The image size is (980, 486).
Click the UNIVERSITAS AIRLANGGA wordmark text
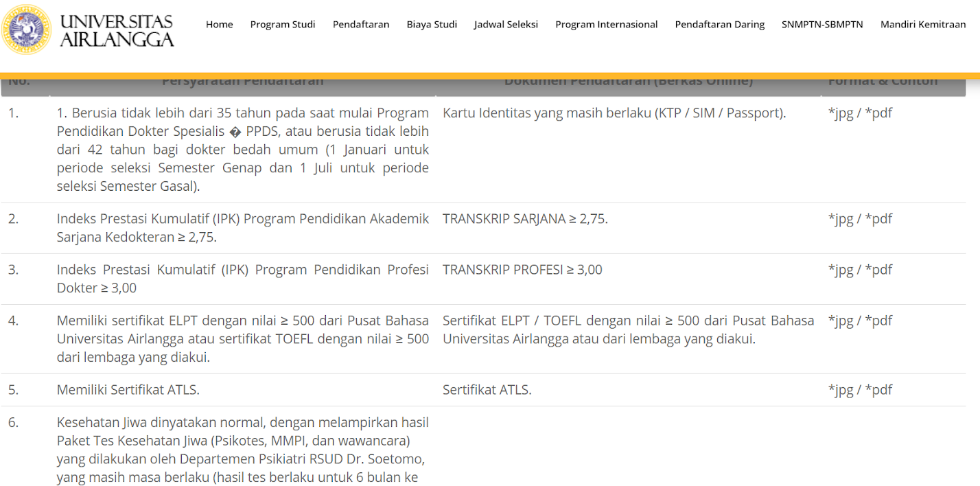pos(117,30)
